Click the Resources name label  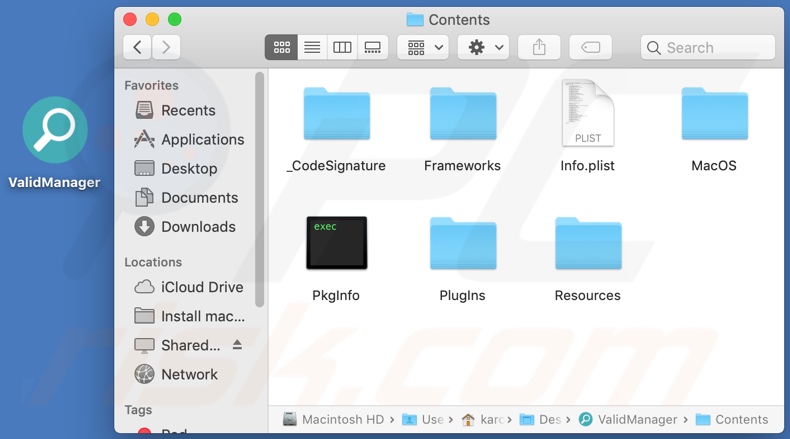587,295
